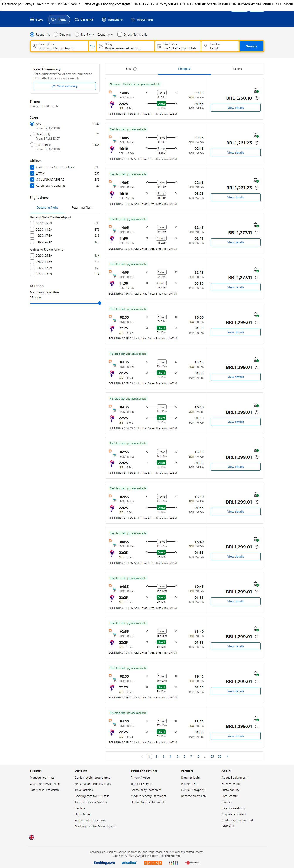The height and width of the screenshot is (868, 294).
Task: Expand the Economy cabin class dropdown
Action: coord(105,34)
